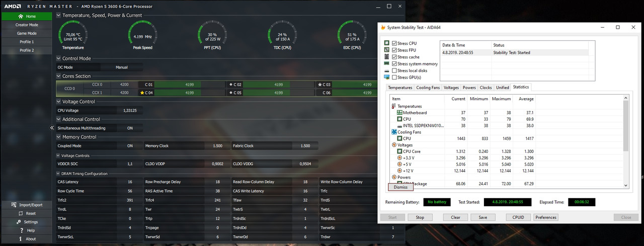Screen dimensions: 644x246
Task: Click the CPU chip icon beside Stress CPU
Action: coord(386,43)
